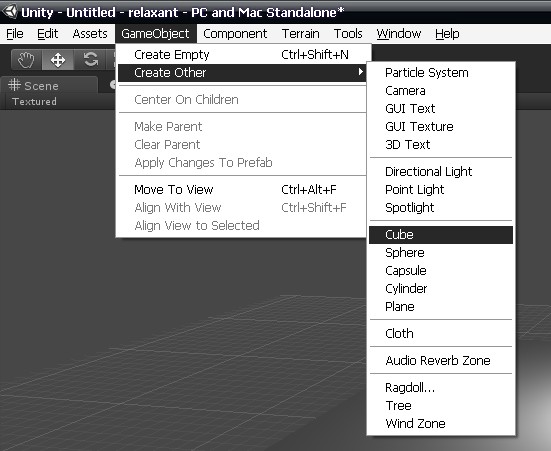
Task: Click Move To View menu entry
Action: coord(242,190)
